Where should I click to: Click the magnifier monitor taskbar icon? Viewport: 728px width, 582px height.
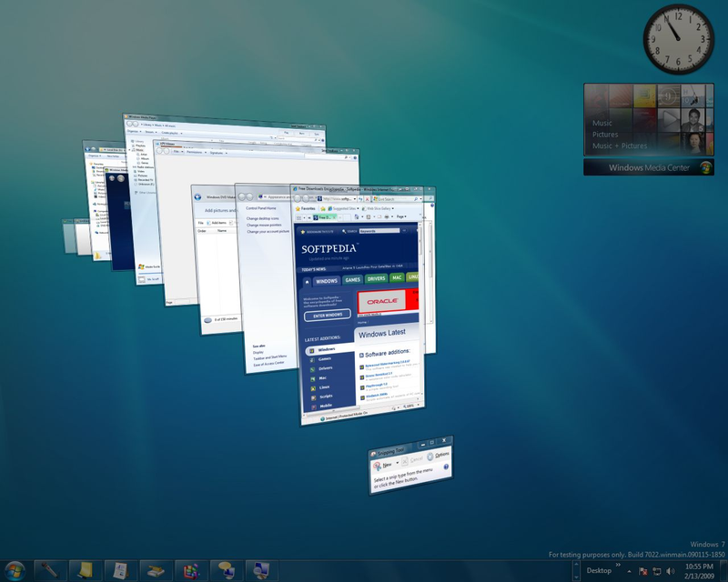261,570
